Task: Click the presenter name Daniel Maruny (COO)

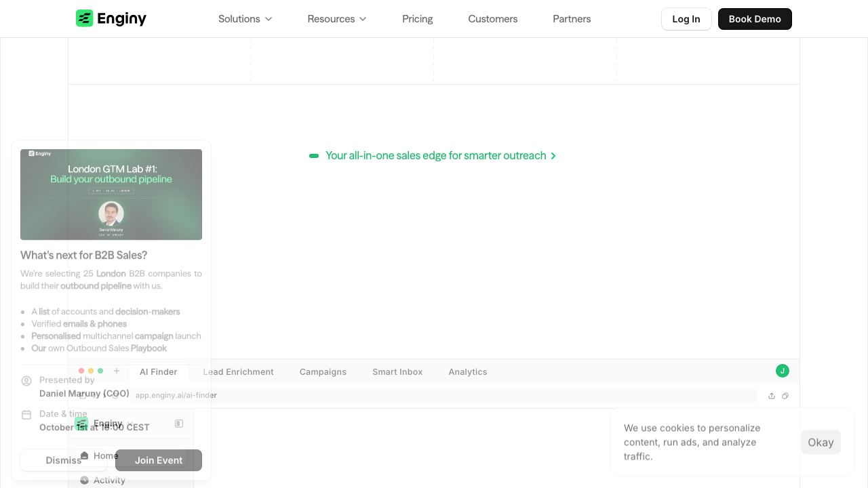Action: [84, 393]
